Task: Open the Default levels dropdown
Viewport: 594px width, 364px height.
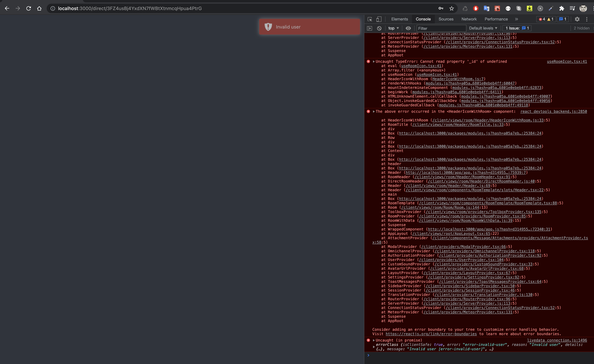Action: point(483,28)
